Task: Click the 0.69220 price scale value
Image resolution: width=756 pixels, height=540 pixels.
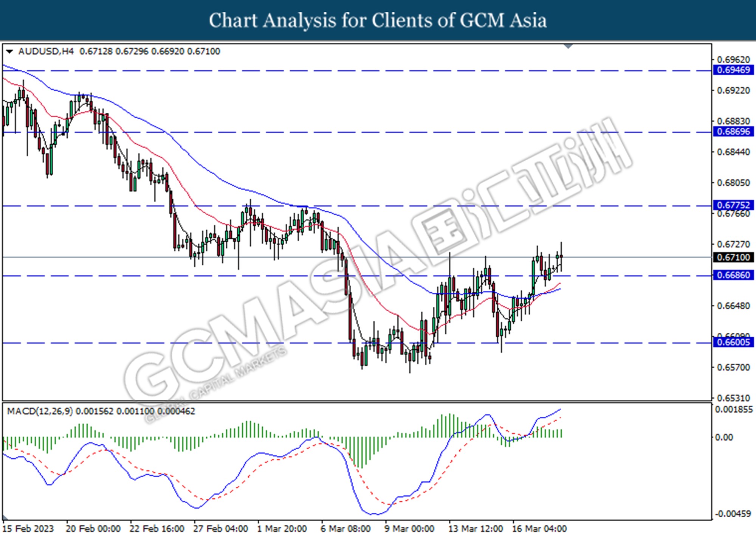Action: point(733,90)
